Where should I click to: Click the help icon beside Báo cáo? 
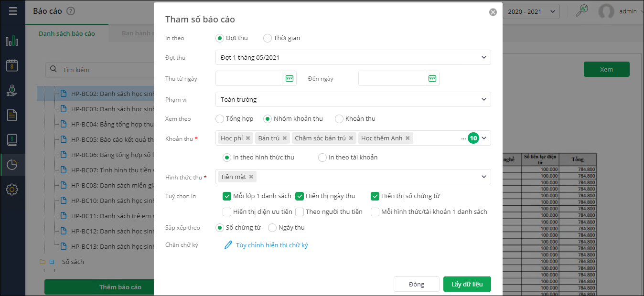tap(71, 11)
